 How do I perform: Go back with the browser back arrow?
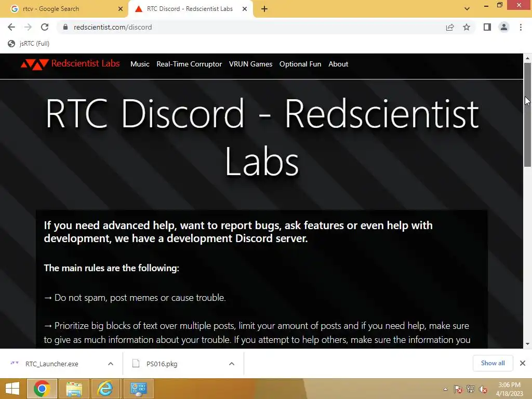coord(11,27)
